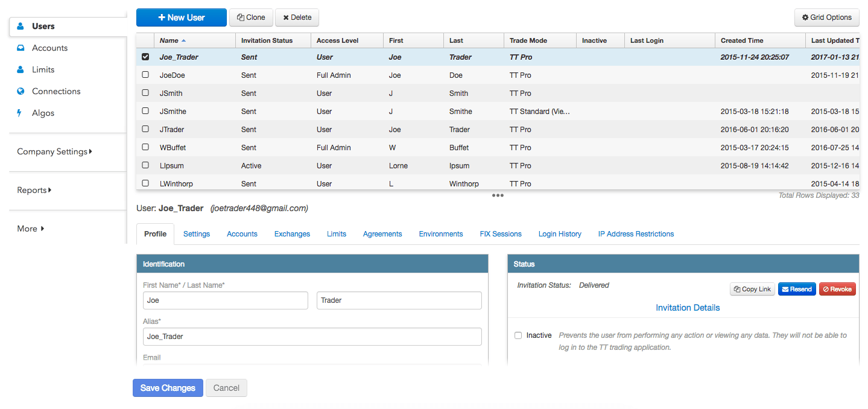Click the First Name input field
Screen dimensions: 868x409
tap(226, 300)
